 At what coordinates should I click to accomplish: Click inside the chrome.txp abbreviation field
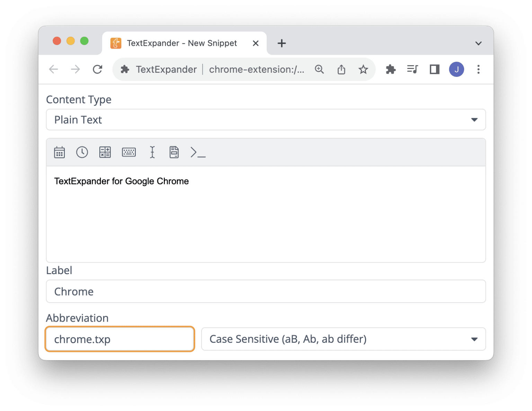[x=119, y=339]
